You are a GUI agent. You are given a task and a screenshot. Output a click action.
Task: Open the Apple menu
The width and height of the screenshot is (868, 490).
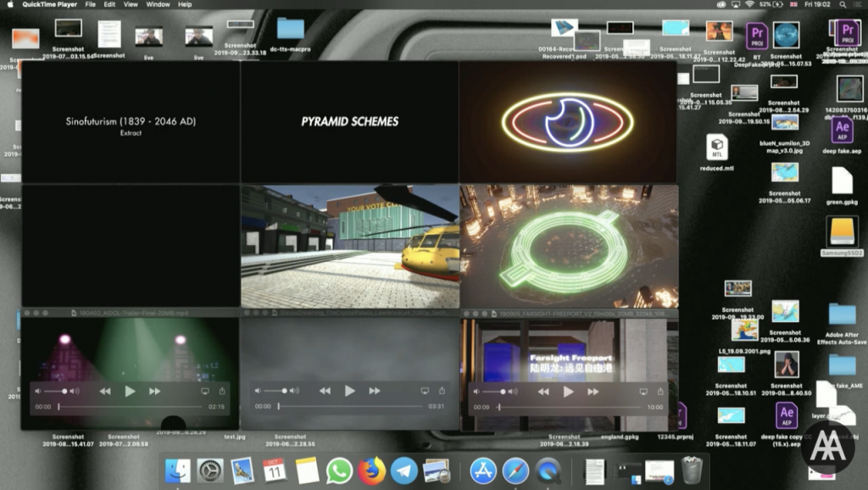point(10,4)
